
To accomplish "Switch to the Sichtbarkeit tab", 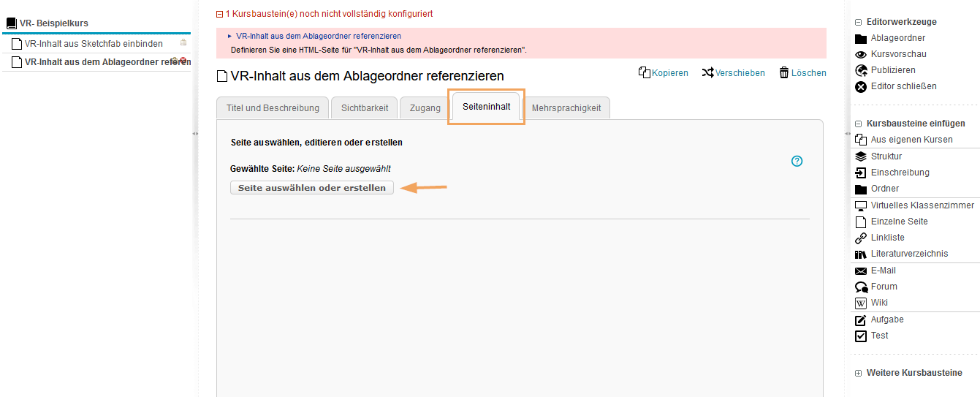I will tap(365, 107).
